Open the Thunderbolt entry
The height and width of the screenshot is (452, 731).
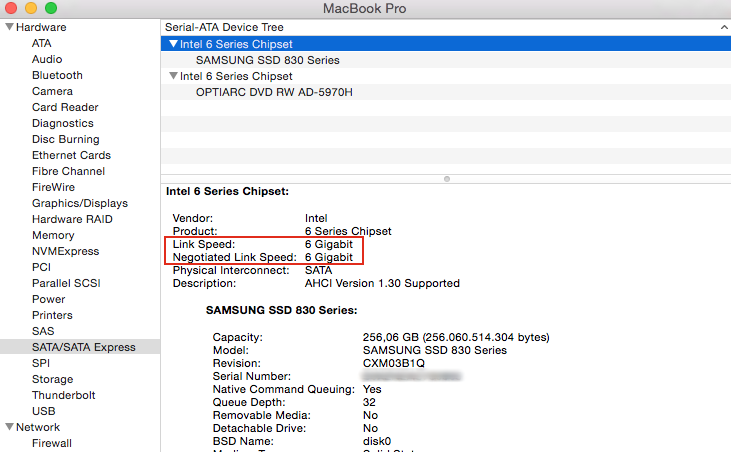click(x=64, y=395)
